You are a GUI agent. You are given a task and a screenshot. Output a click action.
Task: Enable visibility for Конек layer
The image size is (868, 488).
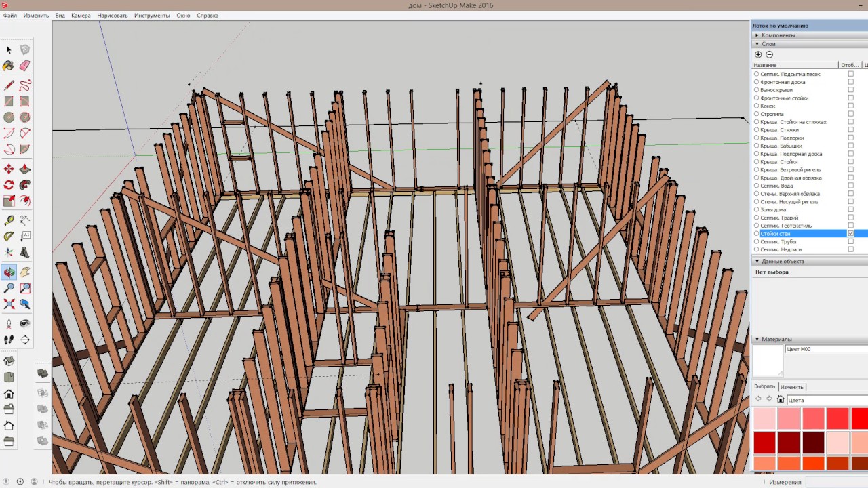tap(851, 106)
